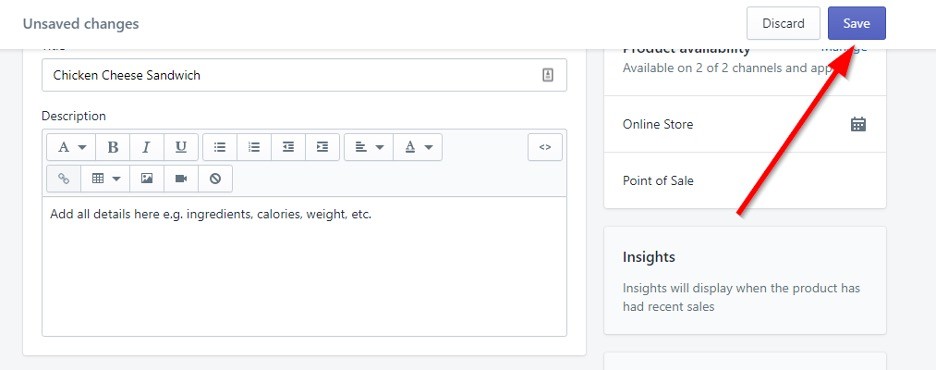This screenshot has height=370, width=936.
Task: Insert video into description
Action: [181, 178]
